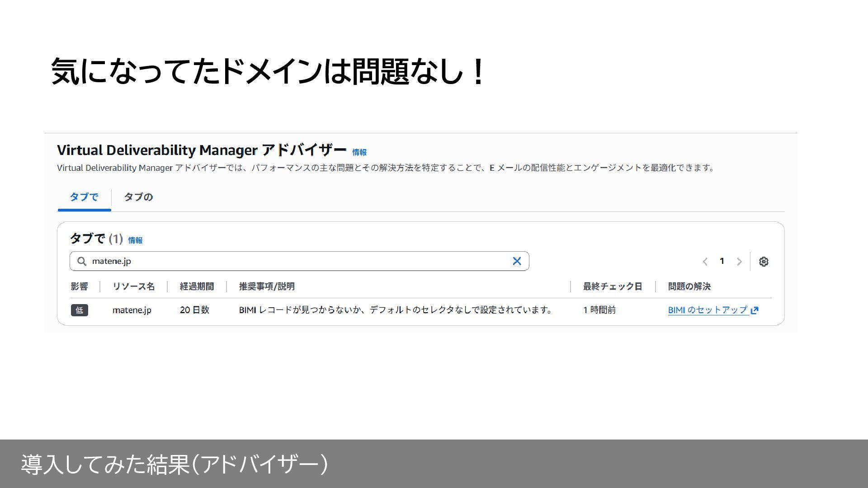
Task: Select page number 1 in pagination
Action: 722,261
